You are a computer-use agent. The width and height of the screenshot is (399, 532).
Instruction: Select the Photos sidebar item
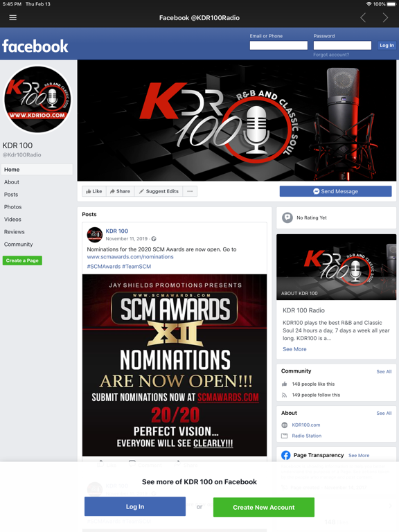click(13, 207)
